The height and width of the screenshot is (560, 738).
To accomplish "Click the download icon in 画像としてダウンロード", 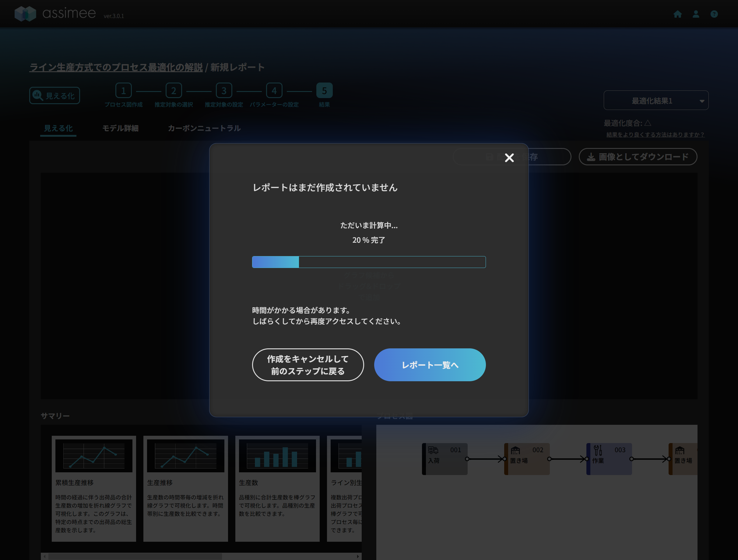I will pos(591,157).
